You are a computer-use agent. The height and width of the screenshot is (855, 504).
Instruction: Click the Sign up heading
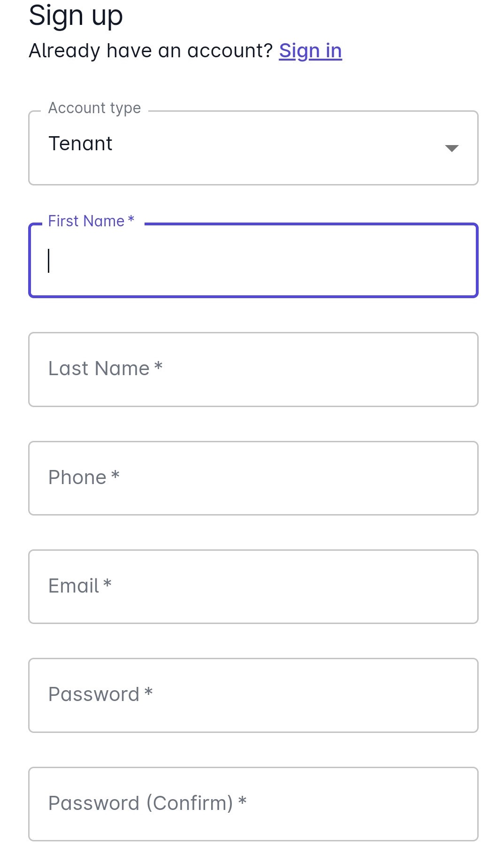coord(76,16)
